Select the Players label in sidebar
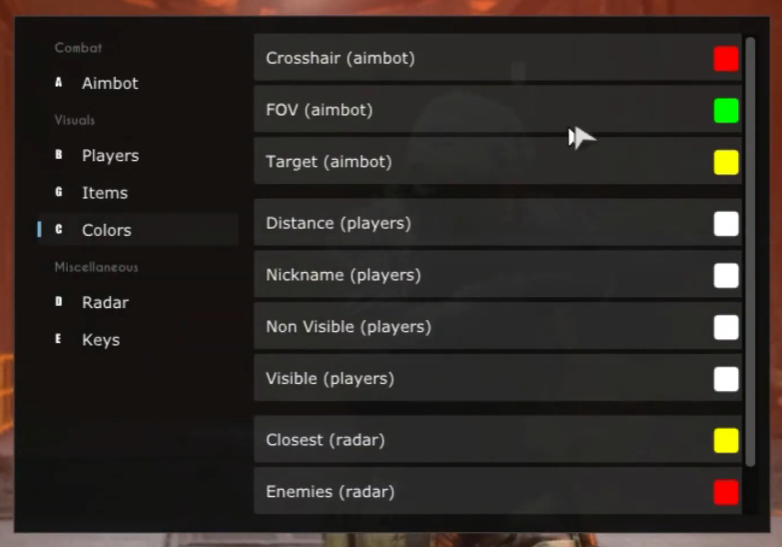Viewport: 782px width, 547px height. [x=110, y=156]
